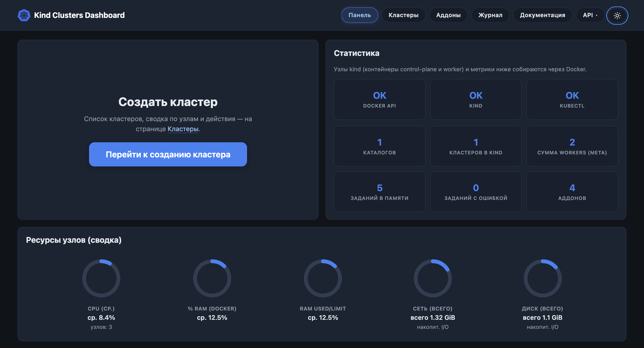Click the Диск (всего) gauge ring
Viewport: 644px width, 348px height.
[543, 278]
